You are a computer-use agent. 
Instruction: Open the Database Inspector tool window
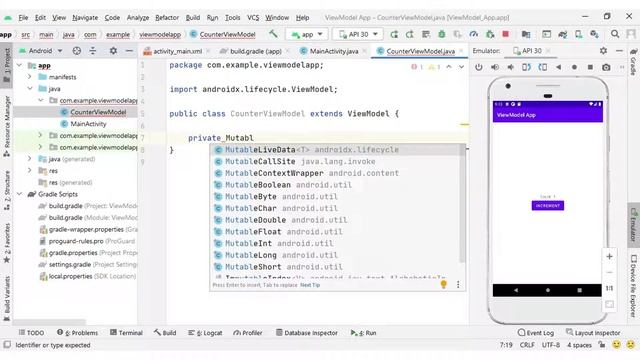click(x=307, y=333)
